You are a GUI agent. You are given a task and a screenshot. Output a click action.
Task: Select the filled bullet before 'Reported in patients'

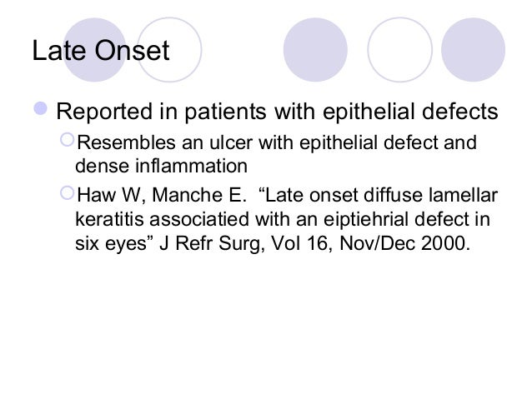(41, 109)
